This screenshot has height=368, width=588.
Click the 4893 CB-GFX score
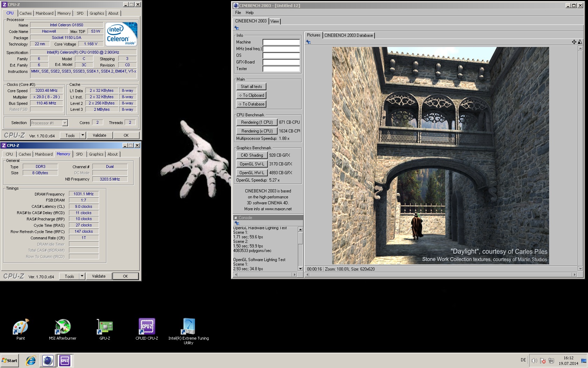(x=281, y=173)
